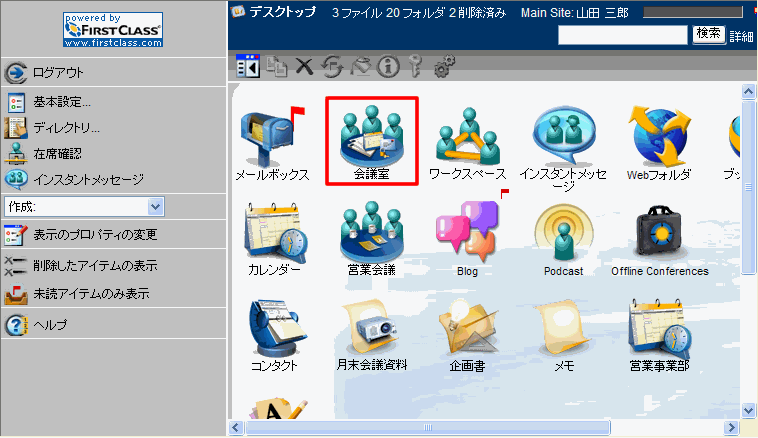The image size is (758, 438).
Task: Toggle the side pane toolbar icon
Action: click(x=247, y=67)
